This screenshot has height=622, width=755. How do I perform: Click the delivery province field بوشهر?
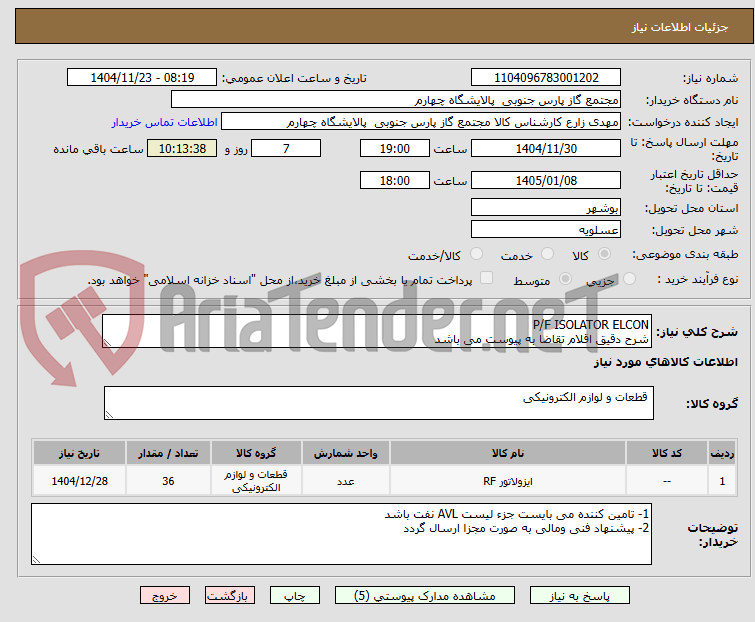click(x=546, y=207)
